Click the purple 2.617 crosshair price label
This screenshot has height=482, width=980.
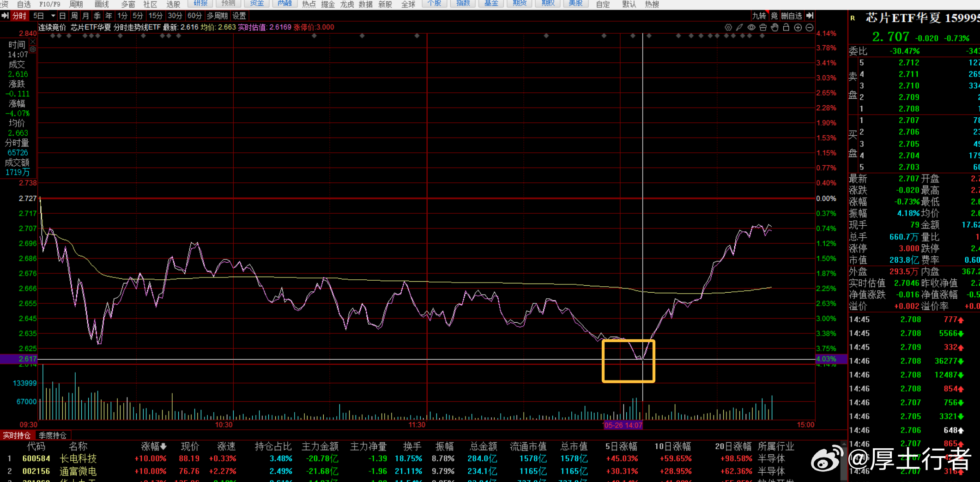[18, 359]
